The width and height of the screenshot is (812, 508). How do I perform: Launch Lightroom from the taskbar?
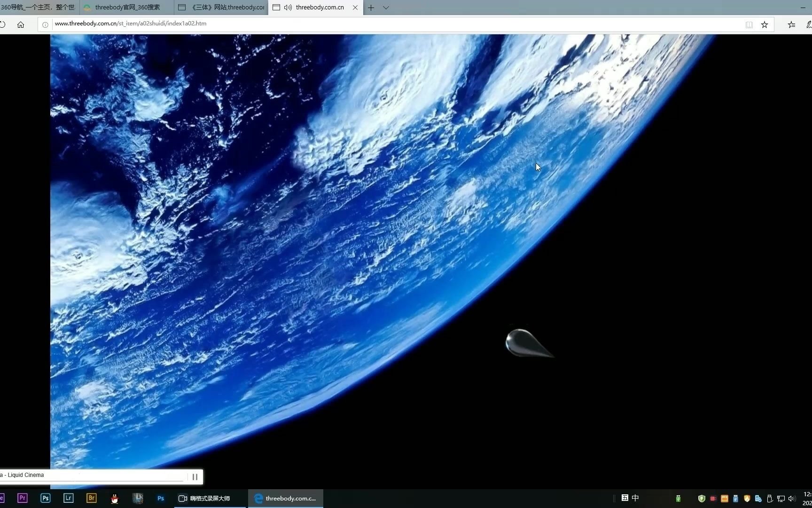click(x=68, y=498)
